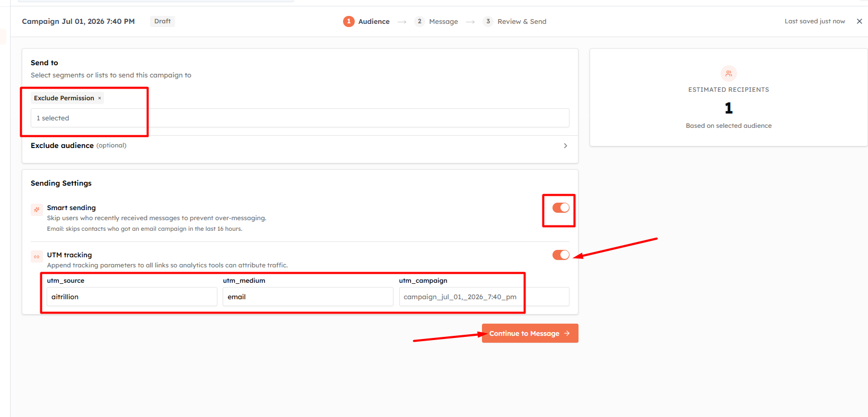Viewport: 868px width, 417px height.
Task: Close the campaign editor with the X icon
Action: pos(860,21)
